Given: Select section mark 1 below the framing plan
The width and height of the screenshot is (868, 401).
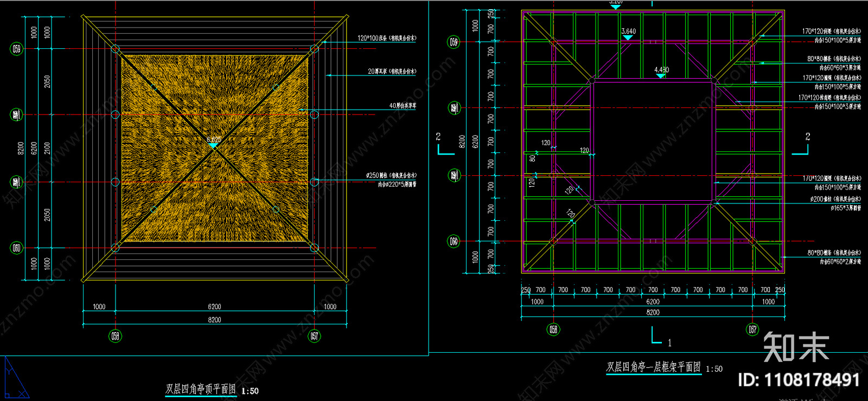Looking at the screenshot, I should click(x=661, y=336).
